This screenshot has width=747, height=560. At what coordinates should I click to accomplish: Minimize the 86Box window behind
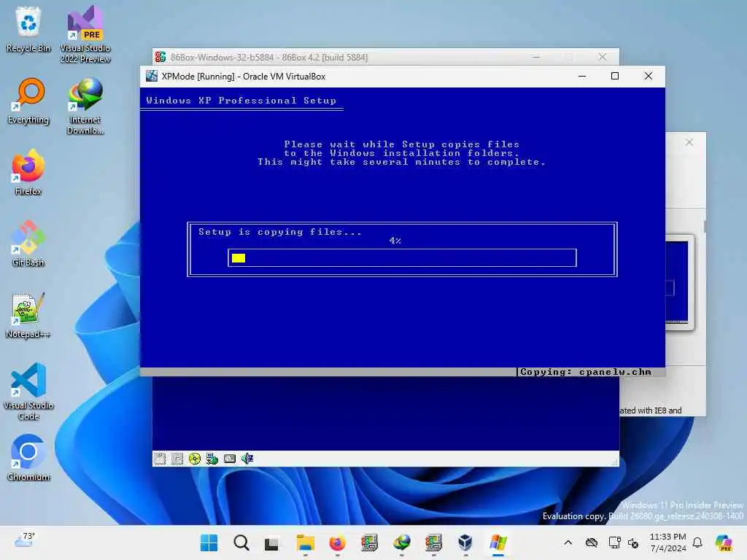coord(536,57)
